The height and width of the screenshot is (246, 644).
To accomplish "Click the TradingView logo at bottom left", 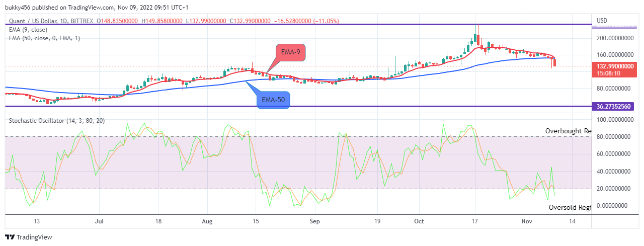I will 28,237.
